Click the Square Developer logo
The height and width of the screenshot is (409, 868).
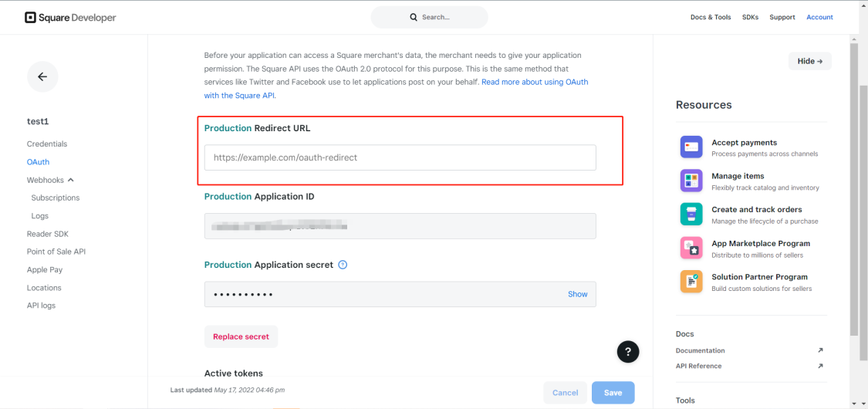(x=70, y=18)
